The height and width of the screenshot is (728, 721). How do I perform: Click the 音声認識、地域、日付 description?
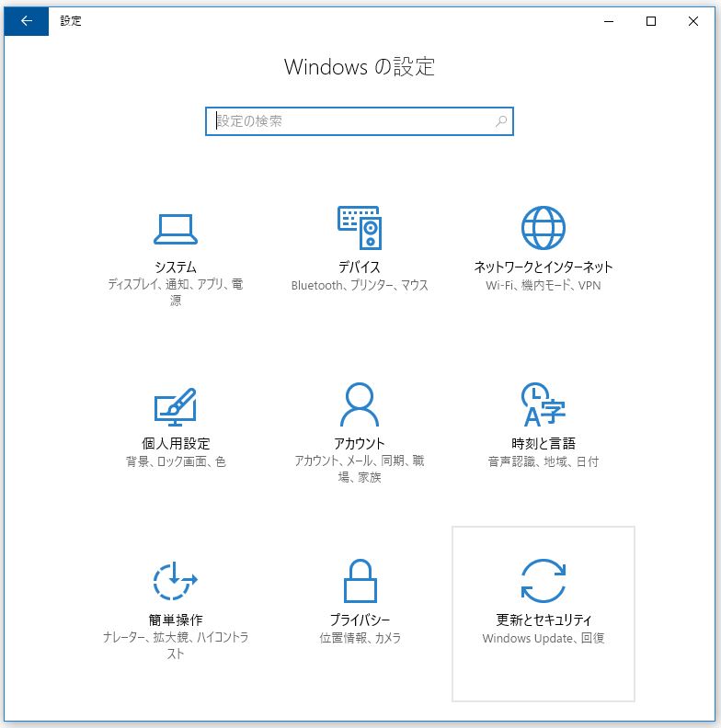pyautogui.click(x=544, y=461)
